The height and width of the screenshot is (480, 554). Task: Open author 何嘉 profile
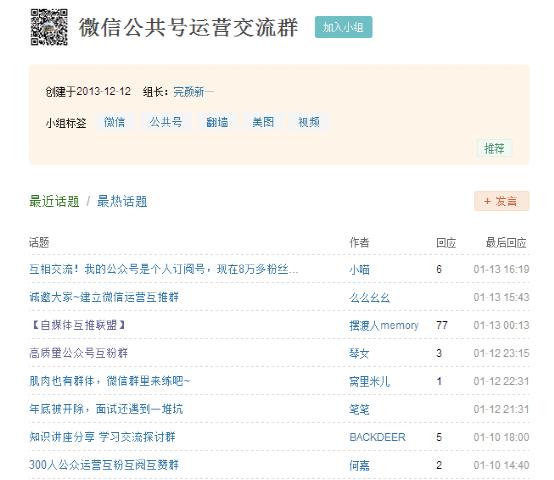(x=359, y=466)
